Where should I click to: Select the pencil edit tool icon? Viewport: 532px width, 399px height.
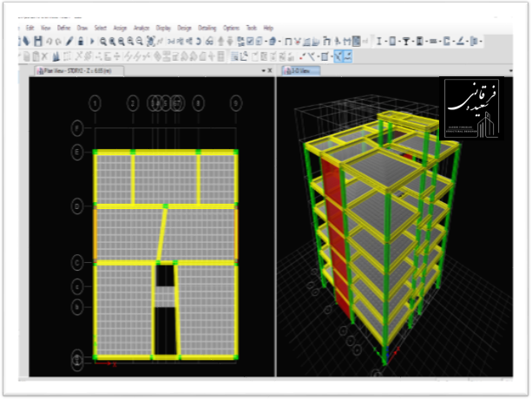click(x=69, y=41)
